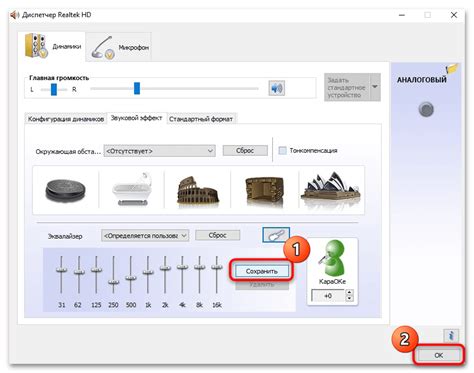Adjust the 1k equalizer slider
The height and width of the screenshot is (373, 474).
click(148, 272)
